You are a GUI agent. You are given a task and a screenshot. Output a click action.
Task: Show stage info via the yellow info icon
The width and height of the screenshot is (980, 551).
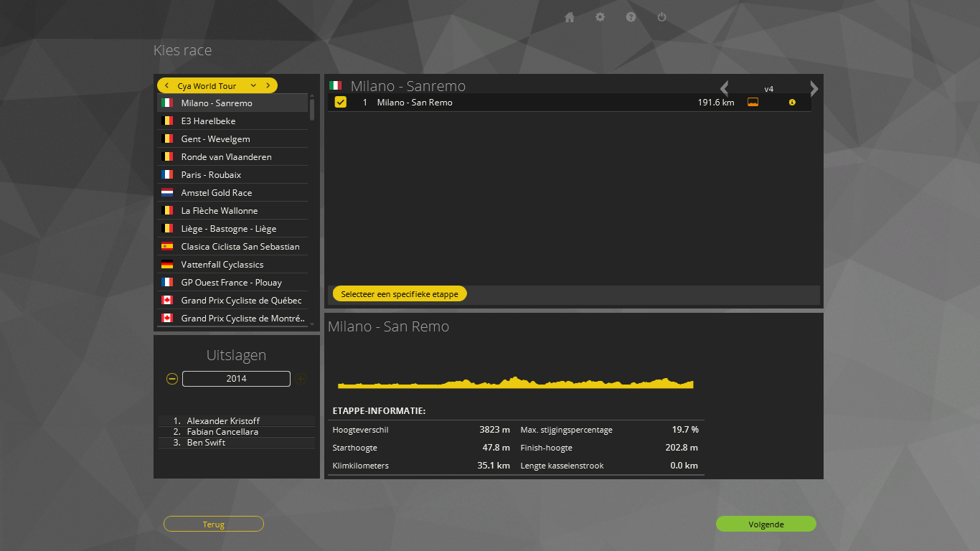click(792, 103)
